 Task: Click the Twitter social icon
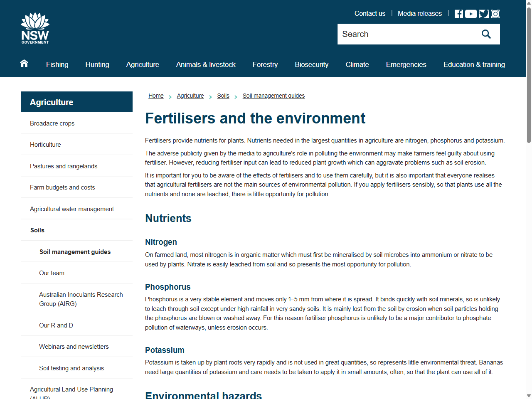pyautogui.click(x=483, y=13)
